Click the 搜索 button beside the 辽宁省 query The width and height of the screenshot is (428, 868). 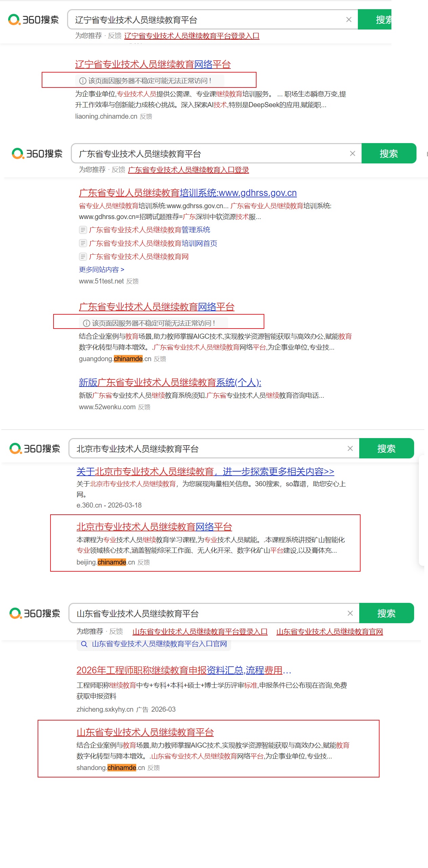pos(375,20)
